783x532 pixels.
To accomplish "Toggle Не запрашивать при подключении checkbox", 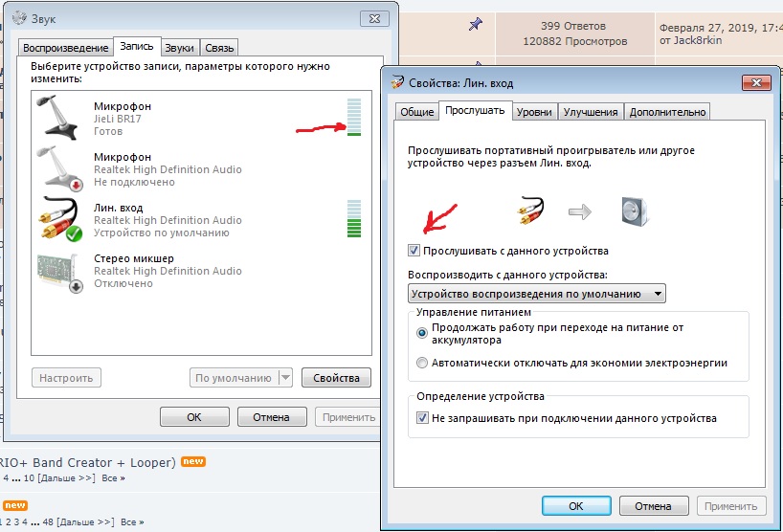I will coord(422,418).
